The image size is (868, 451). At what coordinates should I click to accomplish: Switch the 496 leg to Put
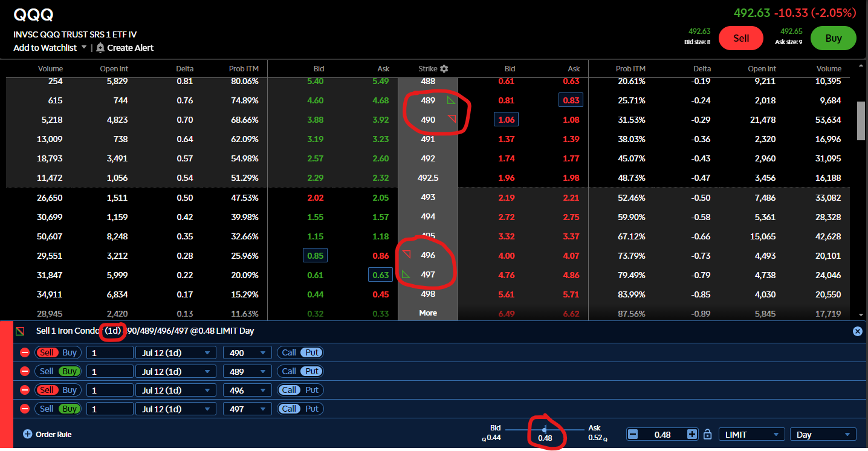tap(312, 390)
